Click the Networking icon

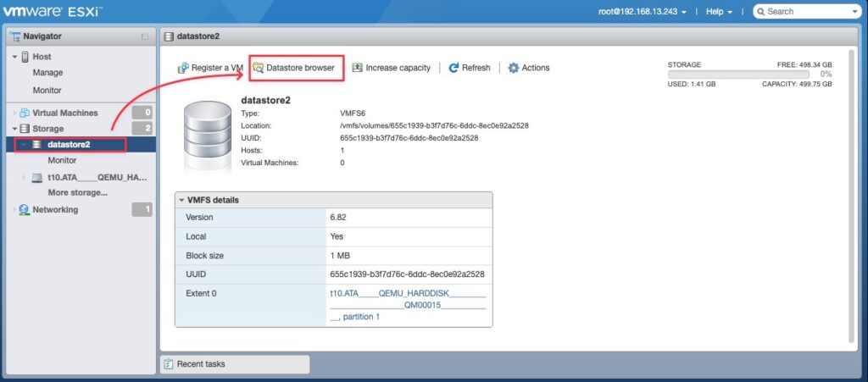click(x=25, y=210)
